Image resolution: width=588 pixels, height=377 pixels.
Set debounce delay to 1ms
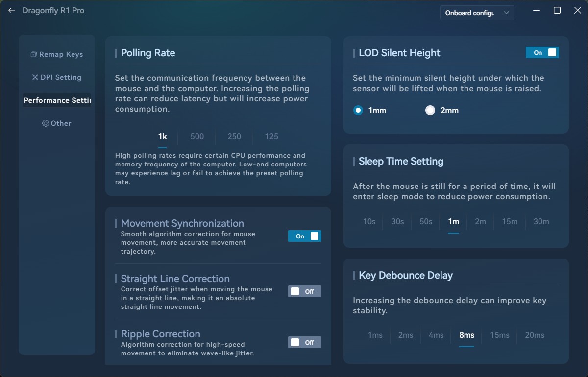click(x=375, y=335)
